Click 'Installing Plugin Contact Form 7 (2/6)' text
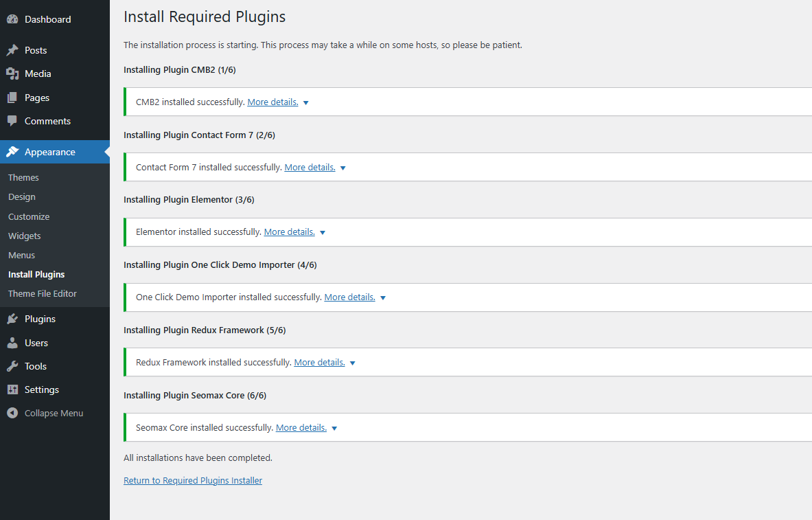 [x=199, y=135]
